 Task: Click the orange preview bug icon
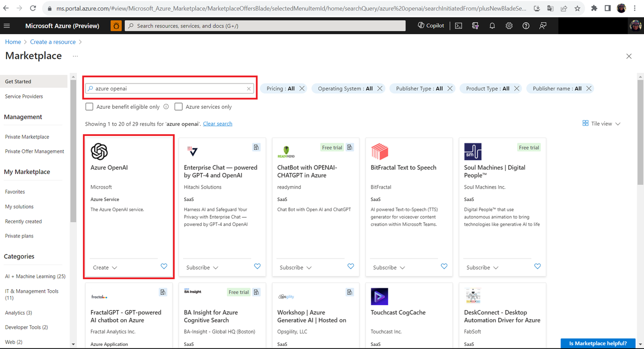[x=116, y=26]
